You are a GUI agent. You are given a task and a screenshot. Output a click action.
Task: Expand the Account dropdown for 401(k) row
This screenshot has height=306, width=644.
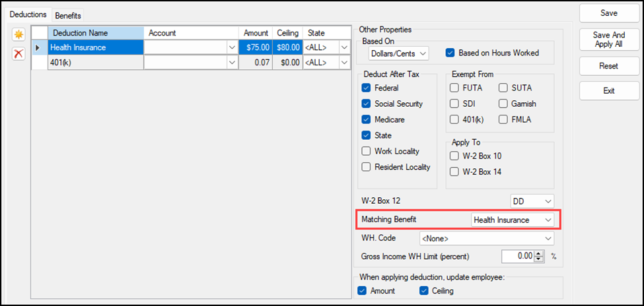[x=232, y=62]
